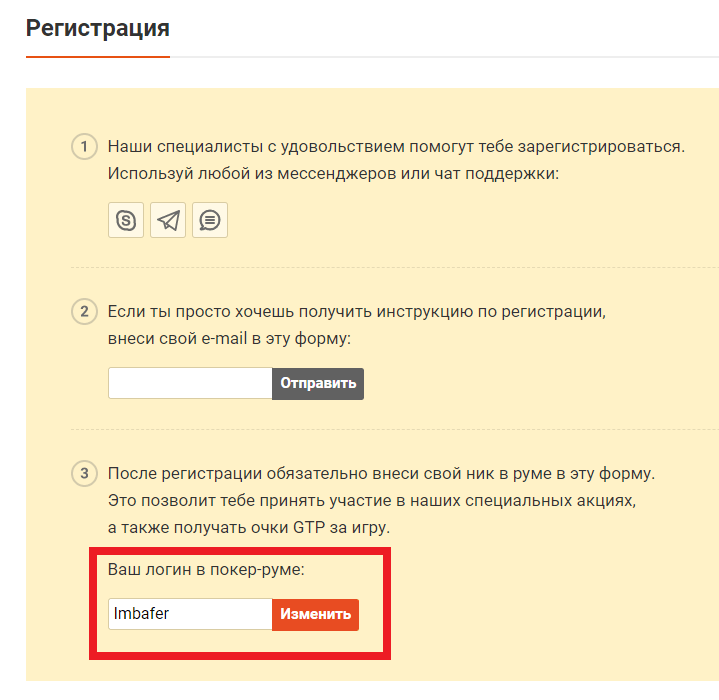Click the line starting После регистрации обязательно
Image resolution: width=719 pixels, height=700 pixels.
(381, 474)
